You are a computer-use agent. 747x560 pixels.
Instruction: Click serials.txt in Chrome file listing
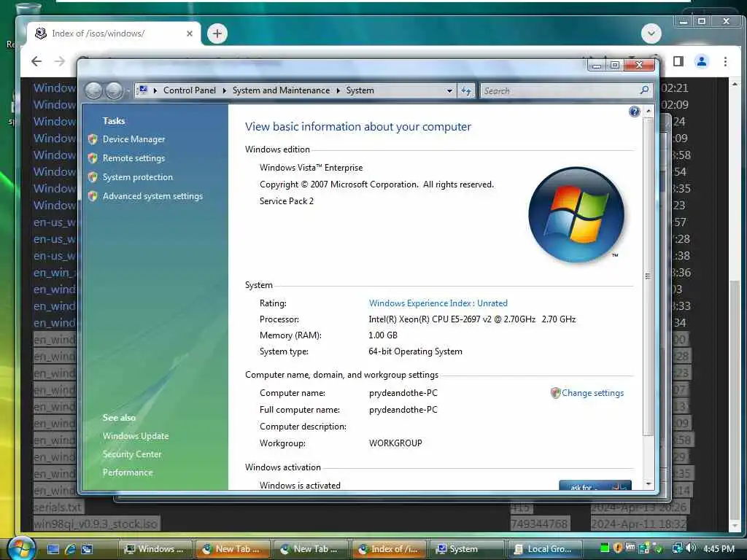click(58, 507)
